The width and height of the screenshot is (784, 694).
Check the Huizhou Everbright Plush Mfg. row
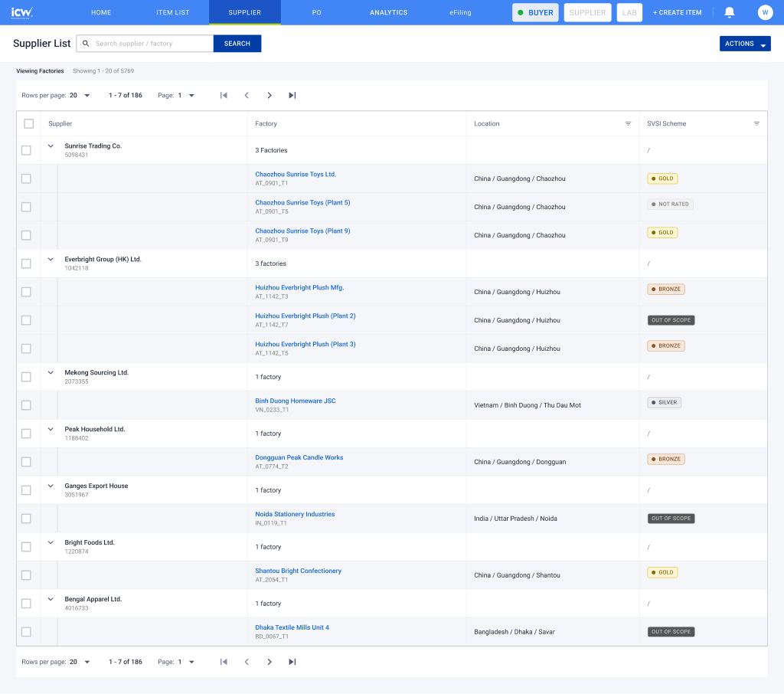pyautogui.click(x=26, y=292)
